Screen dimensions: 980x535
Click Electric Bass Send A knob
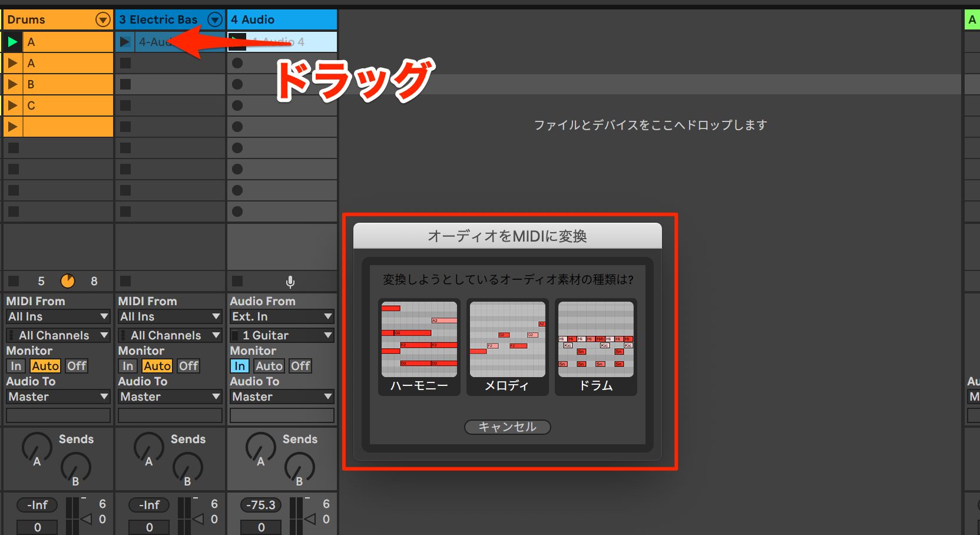point(148,447)
